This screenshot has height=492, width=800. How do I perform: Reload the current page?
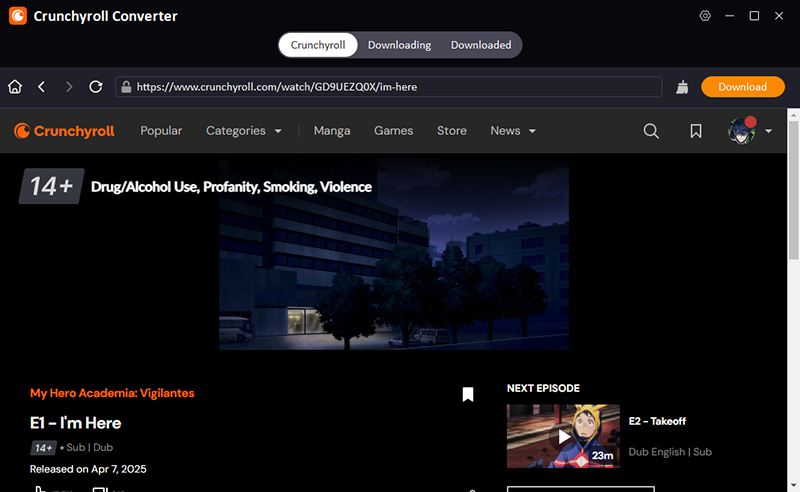tap(95, 87)
